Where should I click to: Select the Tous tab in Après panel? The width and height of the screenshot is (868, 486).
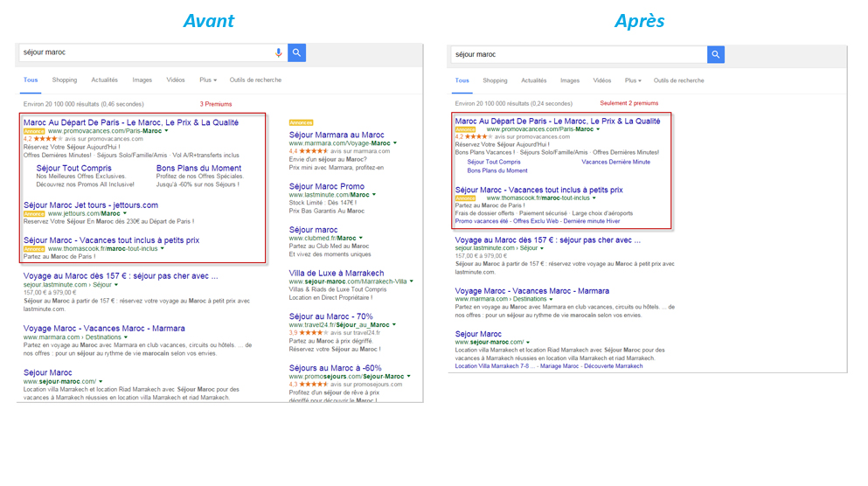pos(462,80)
